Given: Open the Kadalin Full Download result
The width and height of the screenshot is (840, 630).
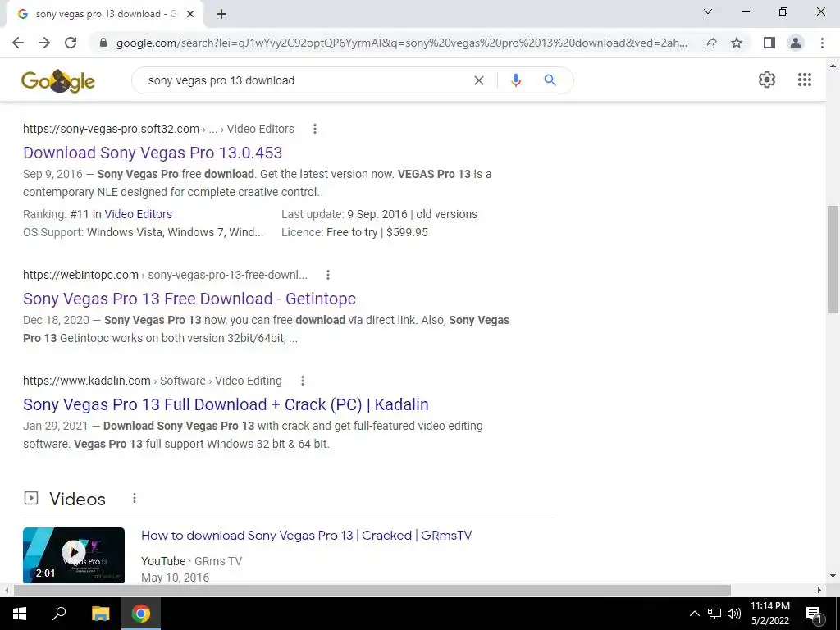Looking at the screenshot, I should 226,404.
